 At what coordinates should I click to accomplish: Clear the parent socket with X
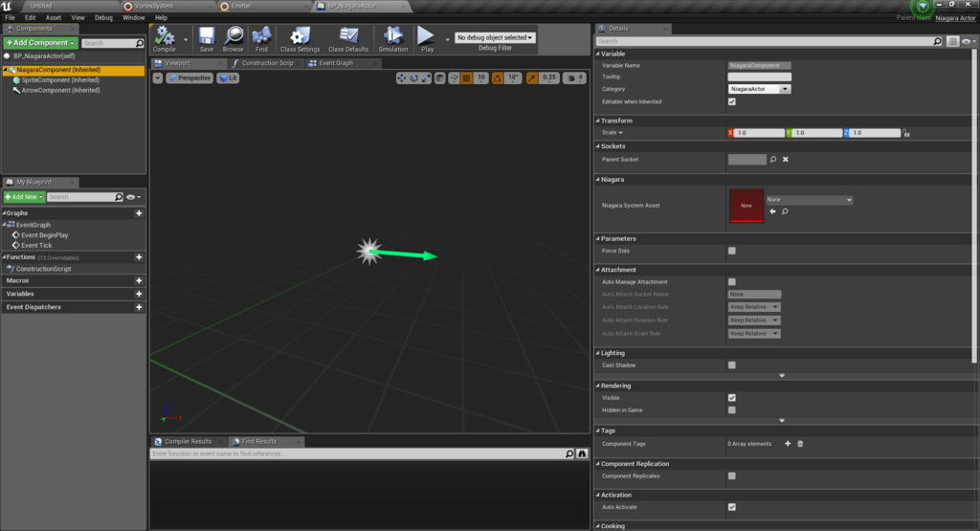tap(786, 159)
